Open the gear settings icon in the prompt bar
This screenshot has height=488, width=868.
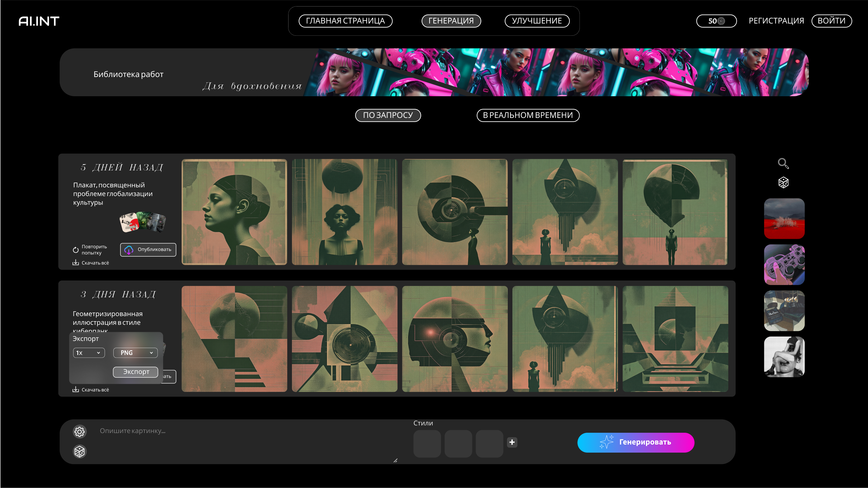coord(80,432)
